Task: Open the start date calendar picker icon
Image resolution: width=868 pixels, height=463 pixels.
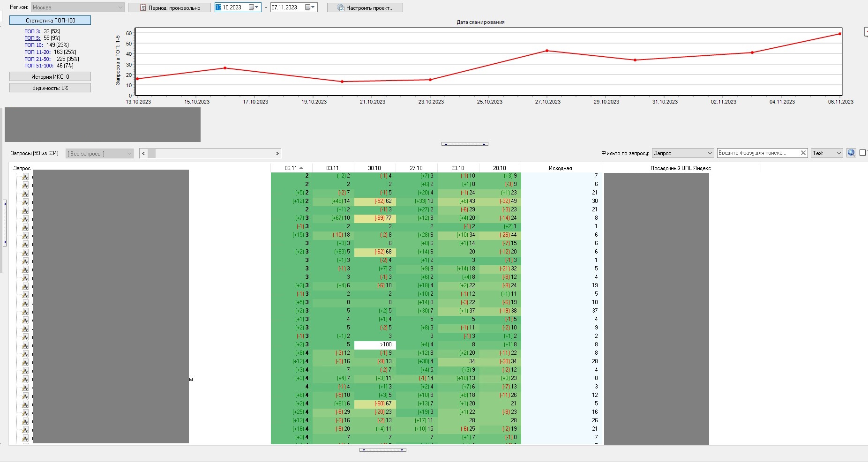Action: click(253, 7)
